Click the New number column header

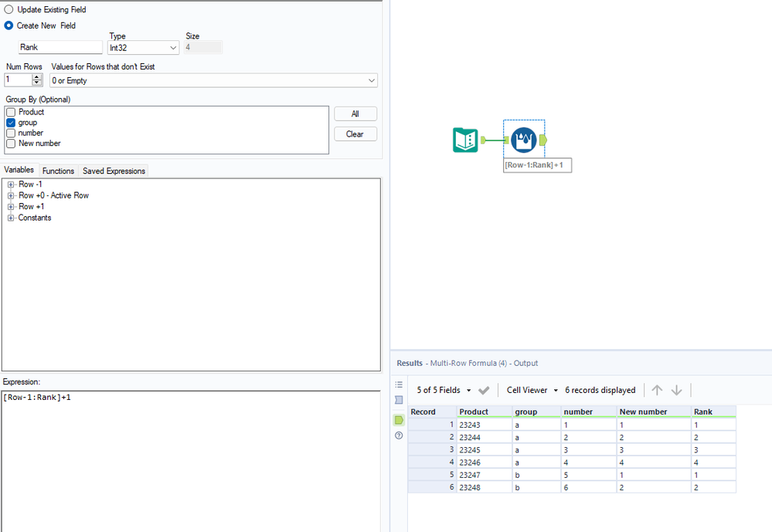(654, 412)
